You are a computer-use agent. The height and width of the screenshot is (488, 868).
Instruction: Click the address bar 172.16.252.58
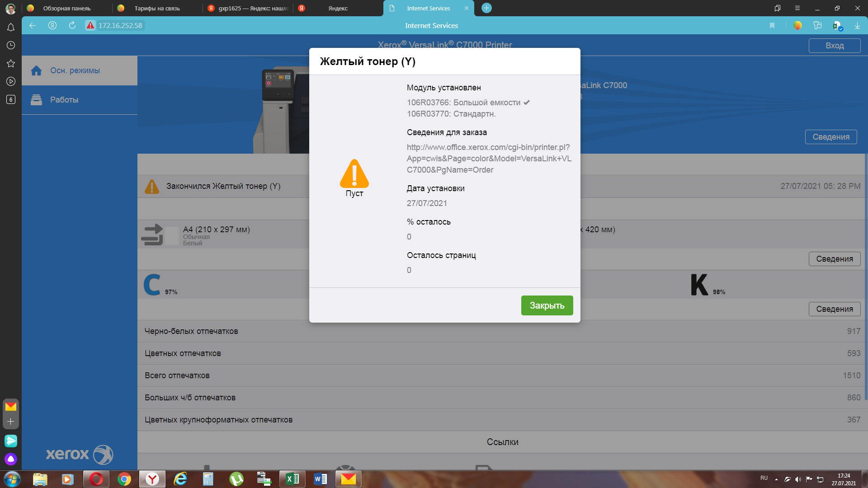[120, 25]
